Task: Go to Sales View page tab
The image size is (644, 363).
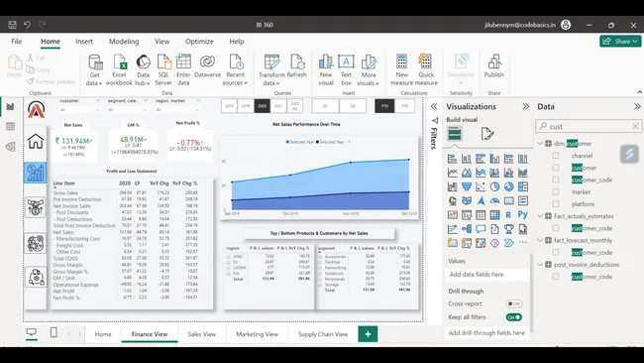Action: [202, 334]
